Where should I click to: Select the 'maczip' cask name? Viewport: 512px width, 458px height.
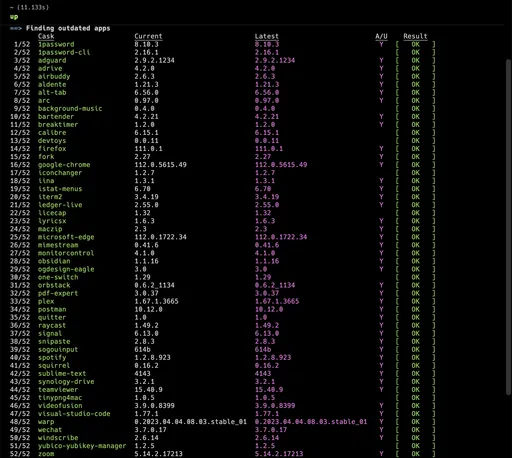coord(50,229)
